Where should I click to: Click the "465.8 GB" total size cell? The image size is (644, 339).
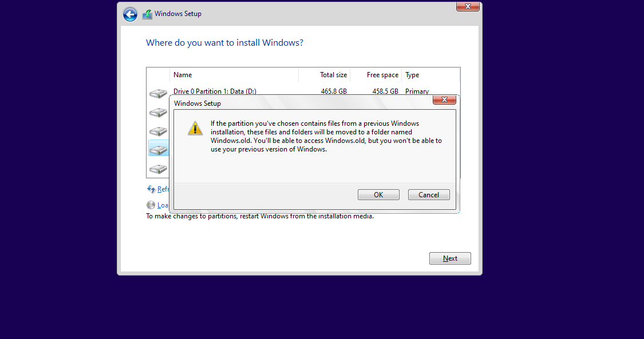click(334, 91)
